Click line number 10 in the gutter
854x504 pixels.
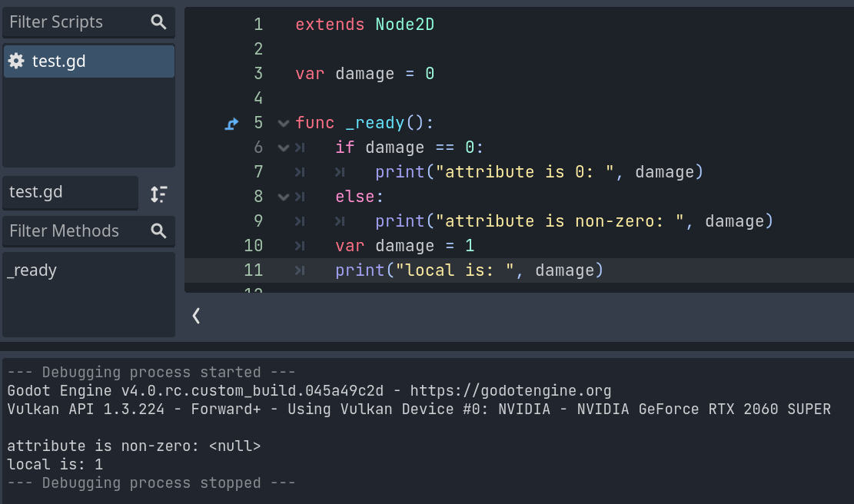pyautogui.click(x=253, y=245)
